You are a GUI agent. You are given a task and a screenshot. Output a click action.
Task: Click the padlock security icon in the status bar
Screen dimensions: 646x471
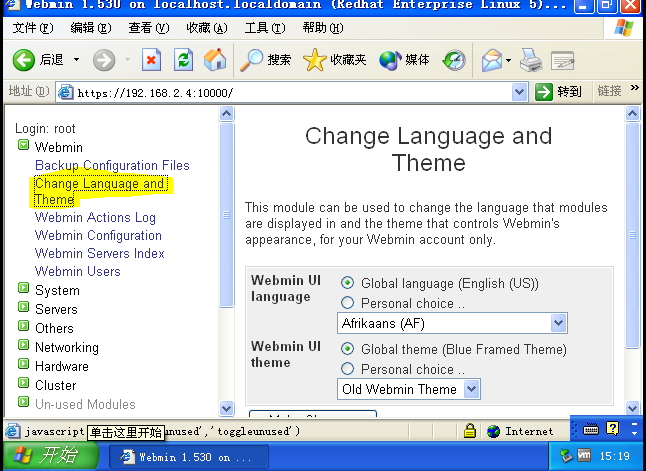pos(469,431)
